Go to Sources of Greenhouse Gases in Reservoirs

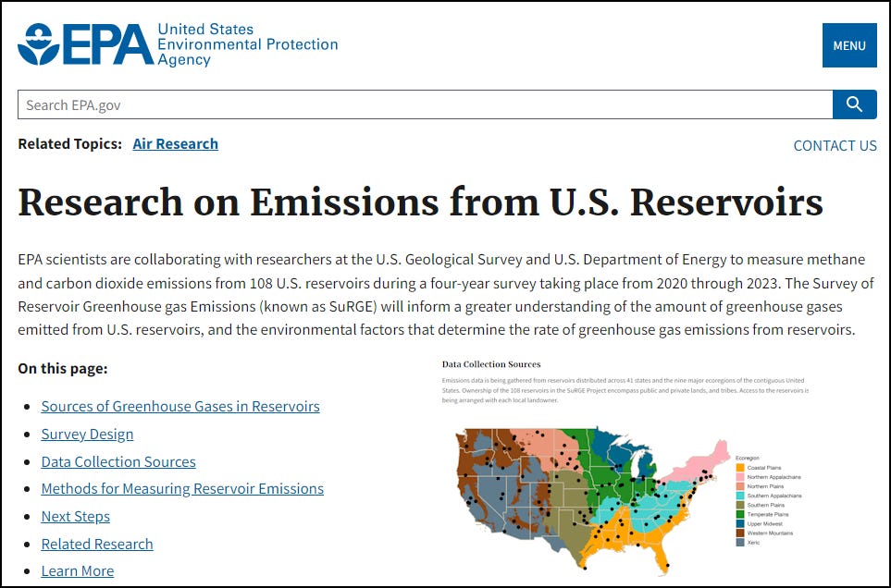click(x=180, y=407)
